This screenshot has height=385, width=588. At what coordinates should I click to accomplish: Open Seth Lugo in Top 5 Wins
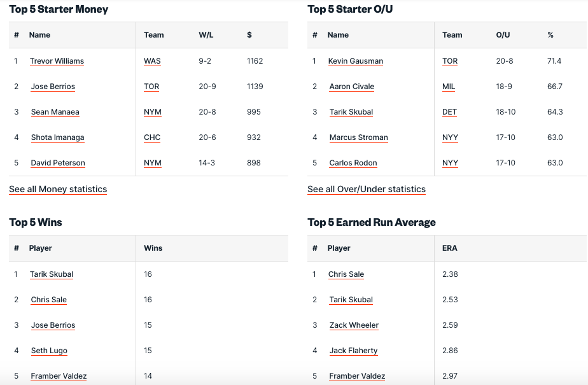(x=49, y=351)
